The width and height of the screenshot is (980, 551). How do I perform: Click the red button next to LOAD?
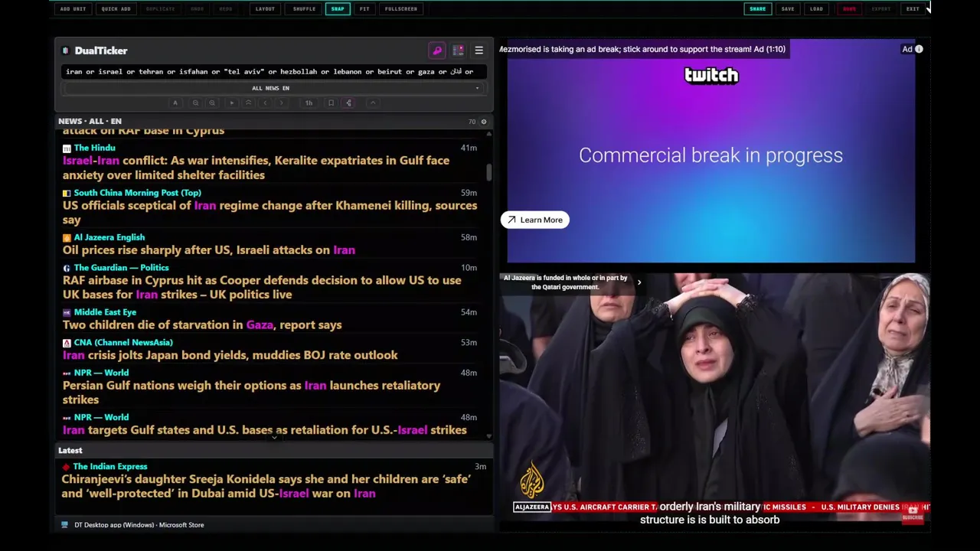[849, 9]
